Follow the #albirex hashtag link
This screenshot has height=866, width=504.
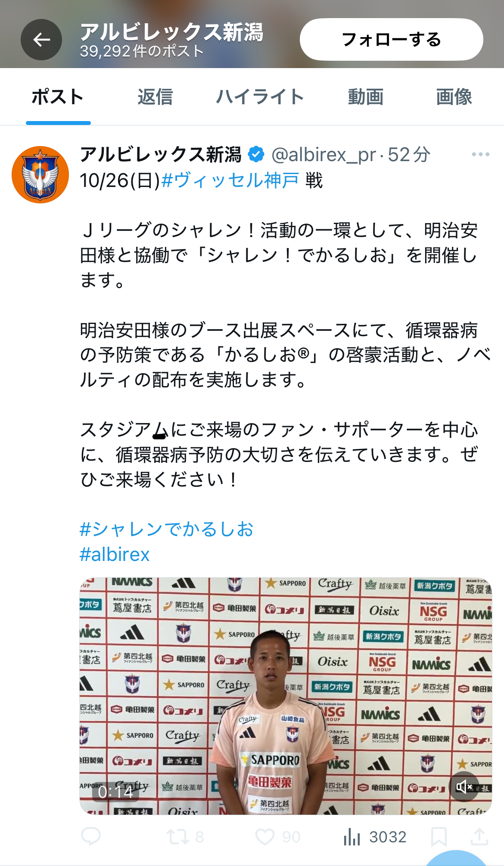(115, 554)
